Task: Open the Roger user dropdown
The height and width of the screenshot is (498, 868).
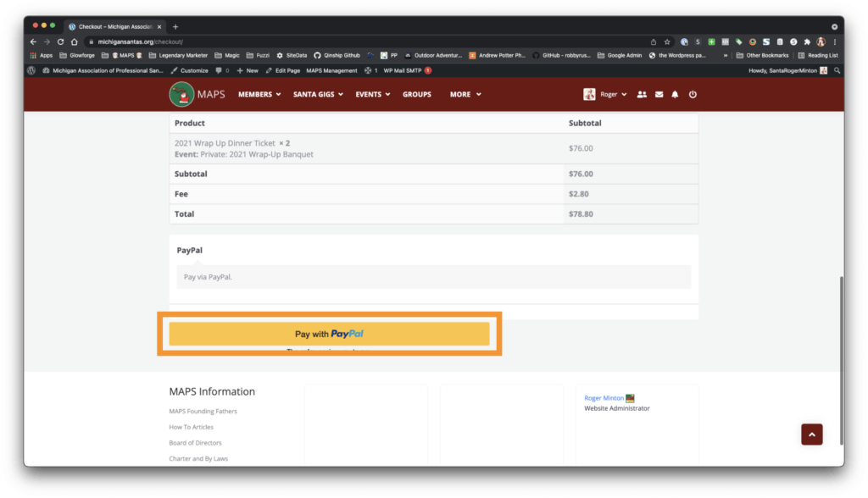Action: pos(605,95)
